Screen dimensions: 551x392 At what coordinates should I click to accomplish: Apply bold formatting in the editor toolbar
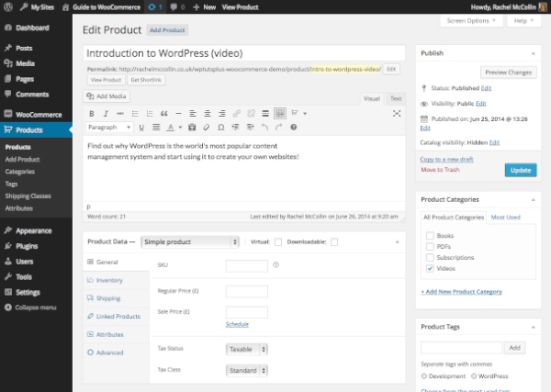tap(91, 114)
